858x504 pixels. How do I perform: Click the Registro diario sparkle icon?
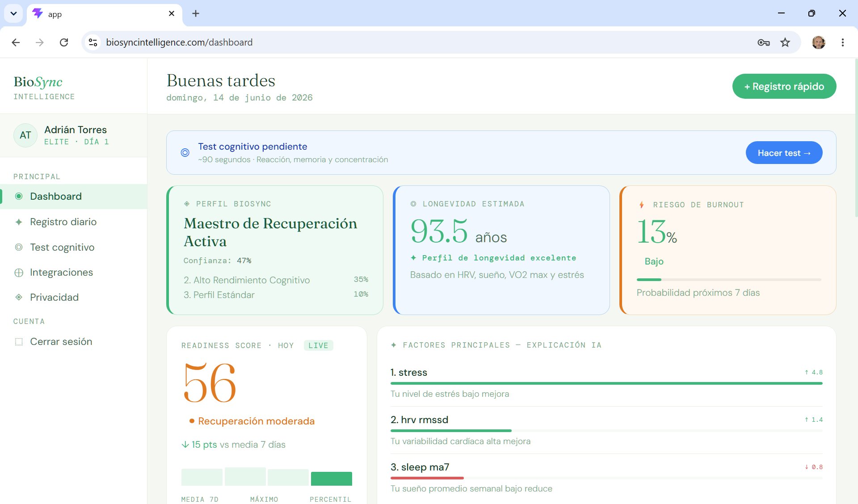[19, 222]
